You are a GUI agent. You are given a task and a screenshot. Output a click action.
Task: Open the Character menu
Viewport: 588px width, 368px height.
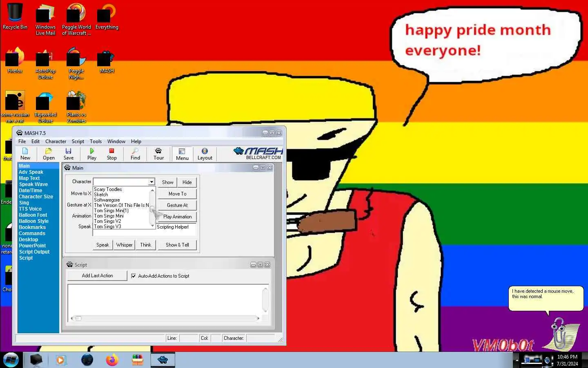click(56, 141)
